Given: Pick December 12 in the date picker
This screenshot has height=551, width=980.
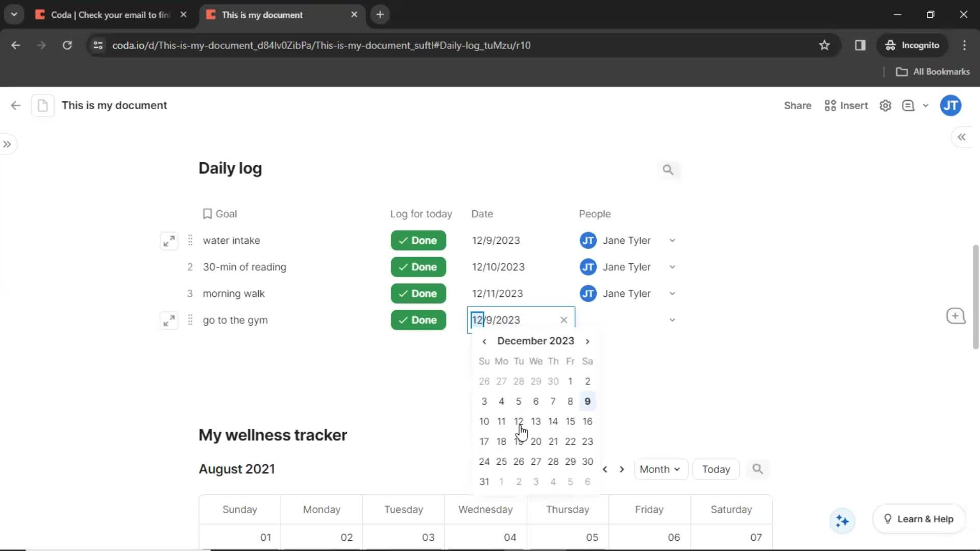Looking at the screenshot, I should click(519, 421).
